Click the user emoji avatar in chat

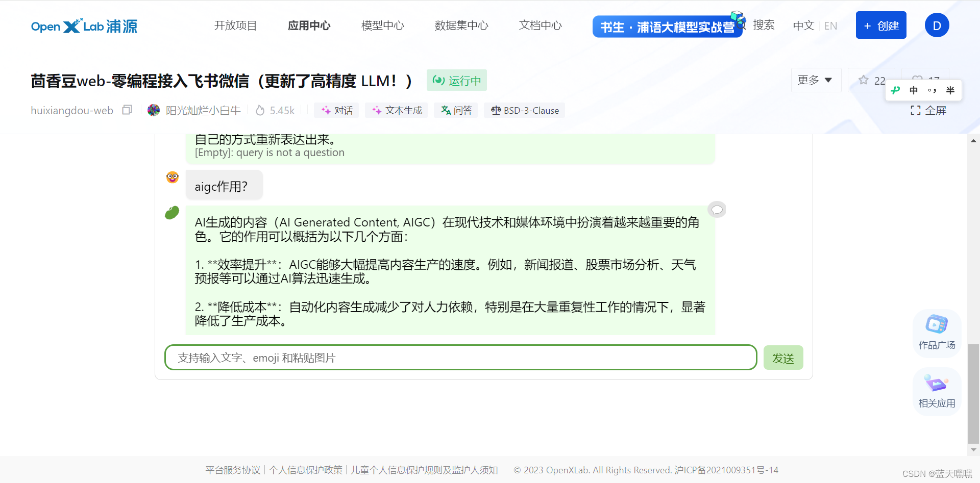(173, 177)
